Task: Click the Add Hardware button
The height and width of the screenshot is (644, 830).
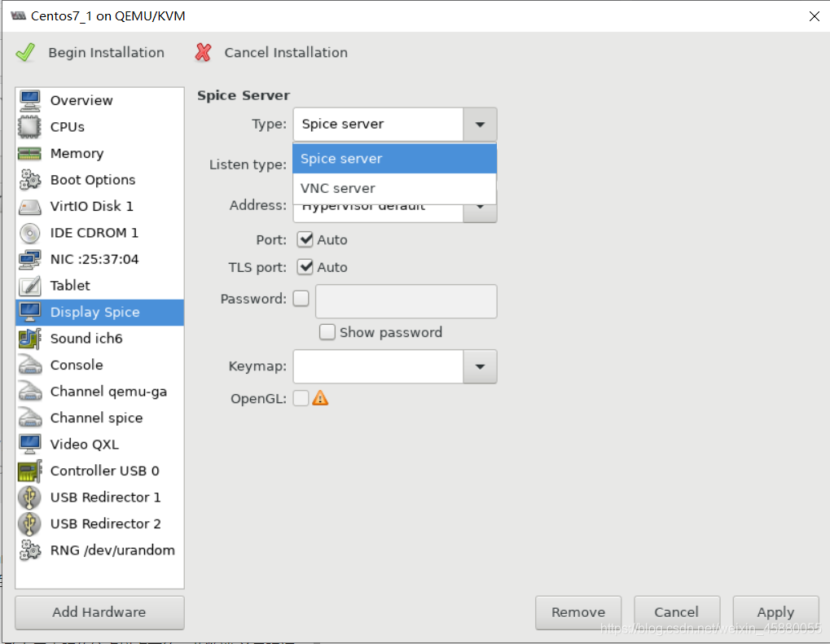Action: pyautogui.click(x=99, y=612)
